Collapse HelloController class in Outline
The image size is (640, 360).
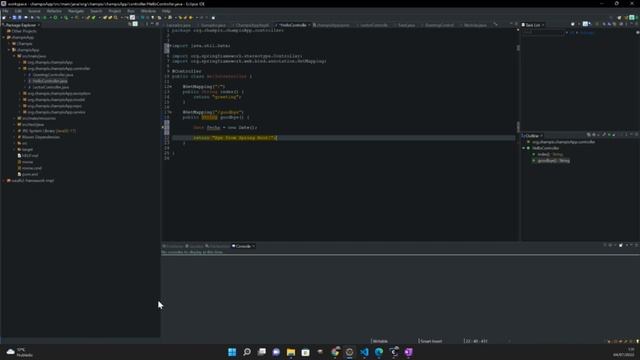click(x=524, y=148)
